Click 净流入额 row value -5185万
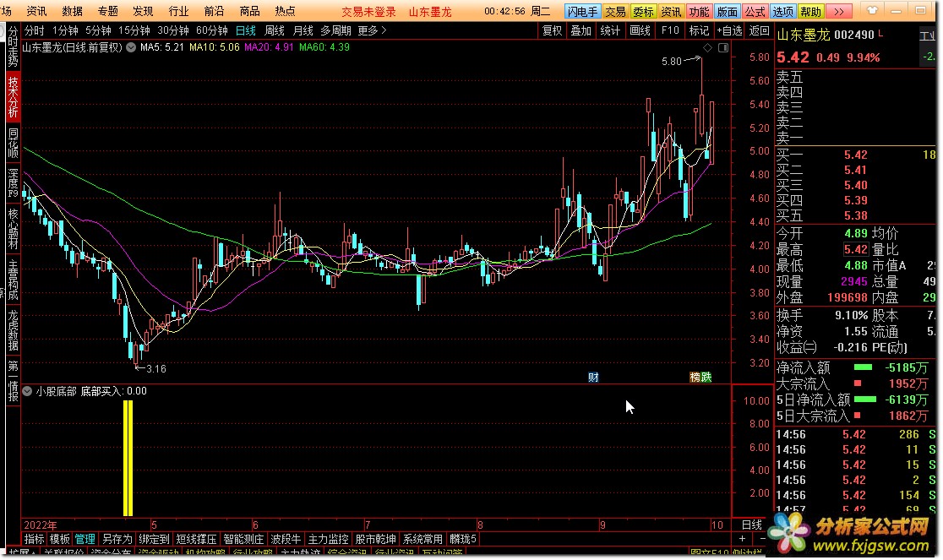The height and width of the screenshot is (560, 943). pyautogui.click(x=907, y=367)
